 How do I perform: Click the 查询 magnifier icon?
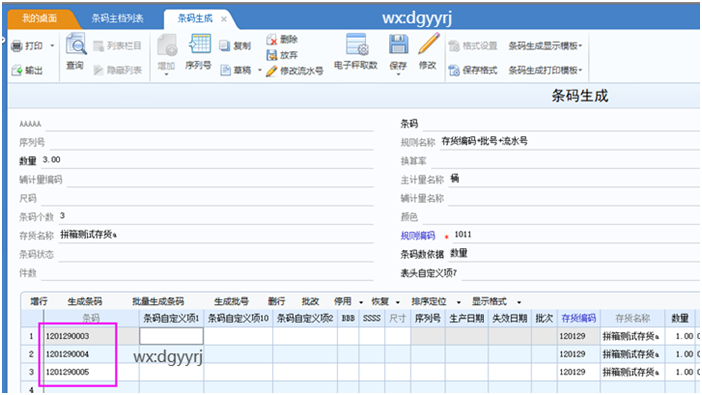pyautogui.click(x=76, y=44)
